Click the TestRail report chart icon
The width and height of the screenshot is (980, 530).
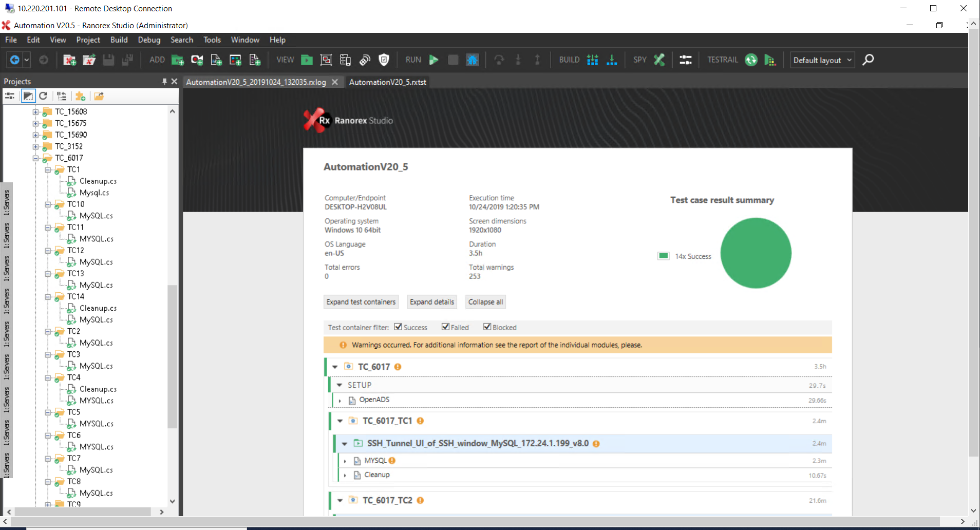tap(770, 60)
